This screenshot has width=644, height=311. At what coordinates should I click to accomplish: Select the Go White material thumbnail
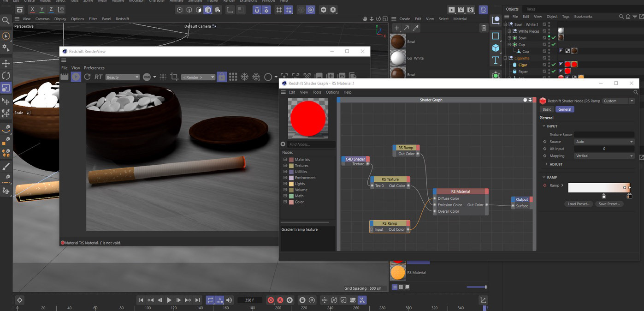[397, 58]
